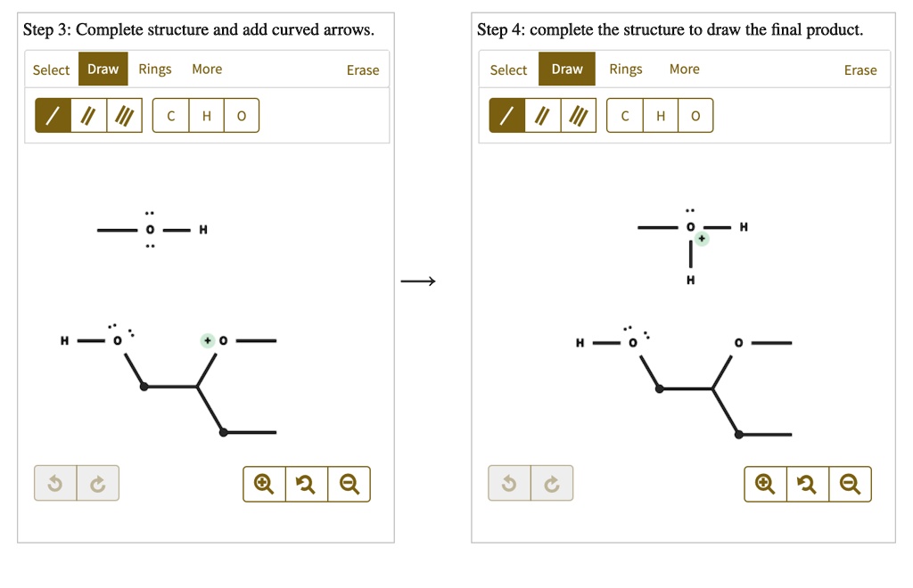Click redo button in Step 3 panel
The width and height of the screenshot is (913, 588).
point(98,483)
